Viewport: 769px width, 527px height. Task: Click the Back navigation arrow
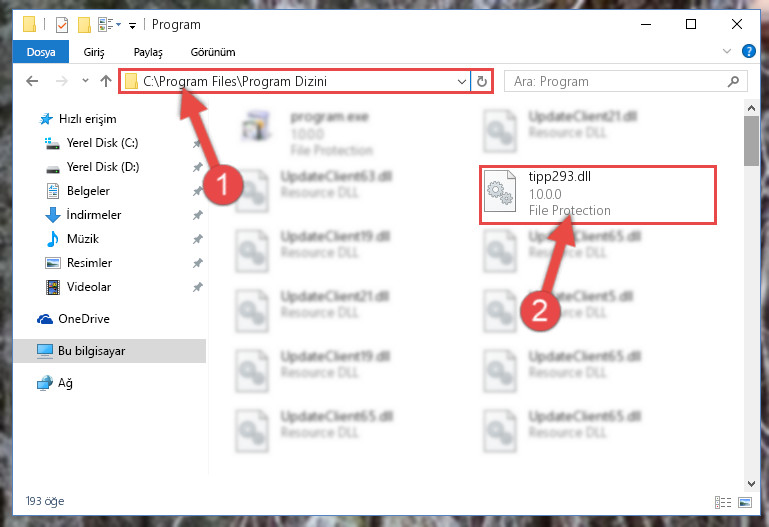tap(32, 81)
